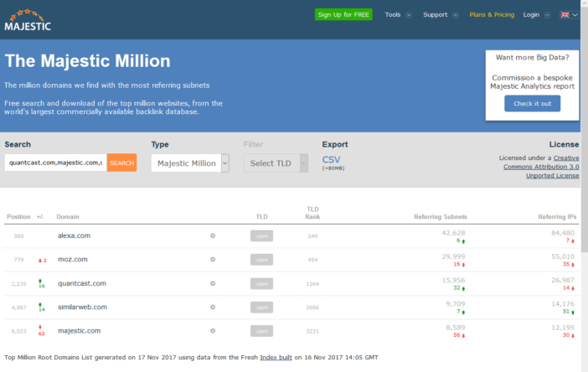Select TLD rank value 1264
Viewport: 588px width, 372px height.
[312, 284]
